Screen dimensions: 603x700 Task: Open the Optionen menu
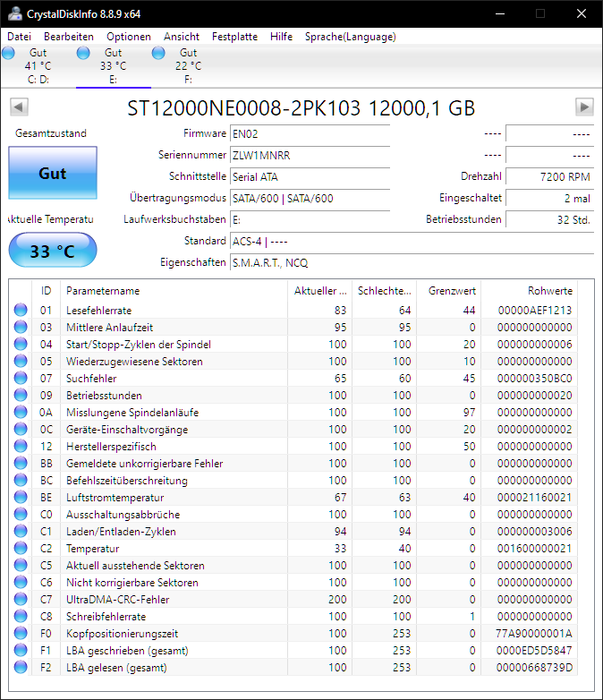pos(129,37)
